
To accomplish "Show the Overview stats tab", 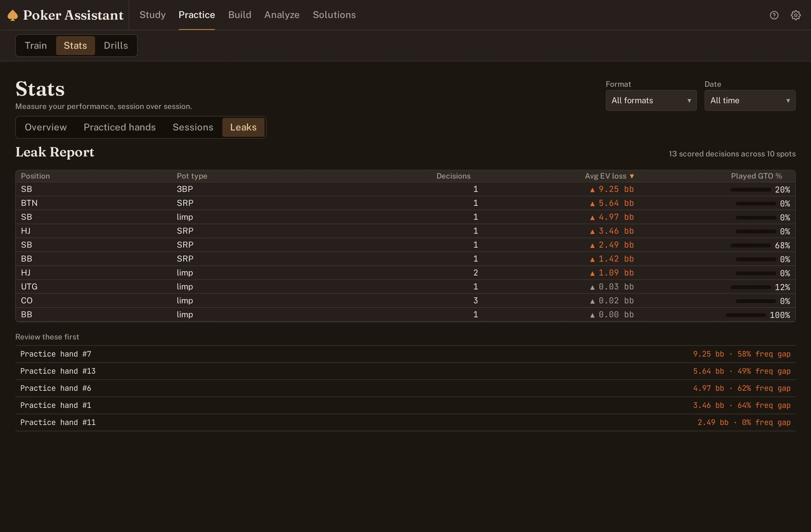I will pos(46,127).
